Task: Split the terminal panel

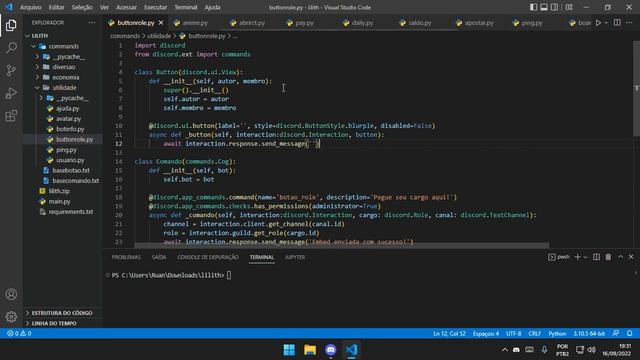Action: tap(596, 257)
